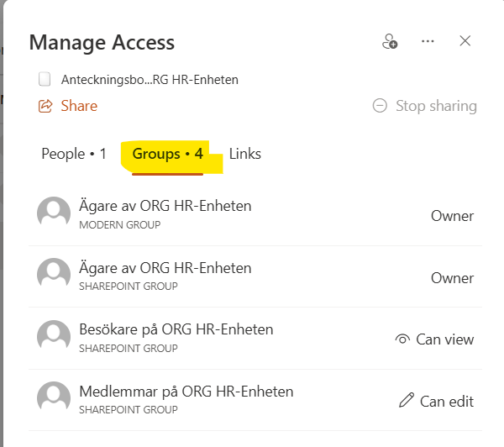Click the Besökare på ORG HR-Enheten avatar
This screenshot has height=447, width=504.
[x=54, y=336]
